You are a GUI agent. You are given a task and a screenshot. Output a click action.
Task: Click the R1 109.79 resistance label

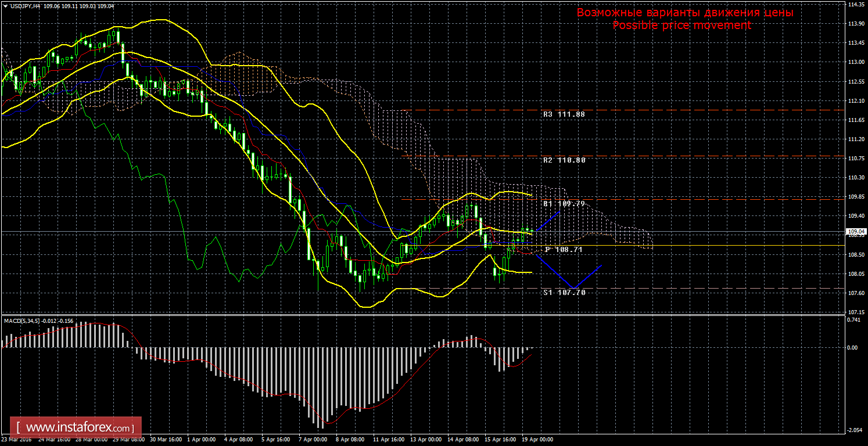tap(564, 204)
